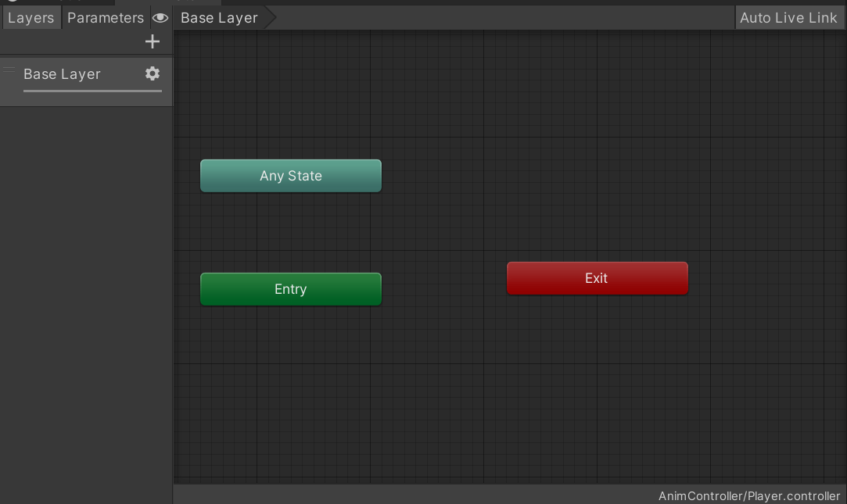
Task: Add a new layer using the plus icon
Action: (153, 41)
